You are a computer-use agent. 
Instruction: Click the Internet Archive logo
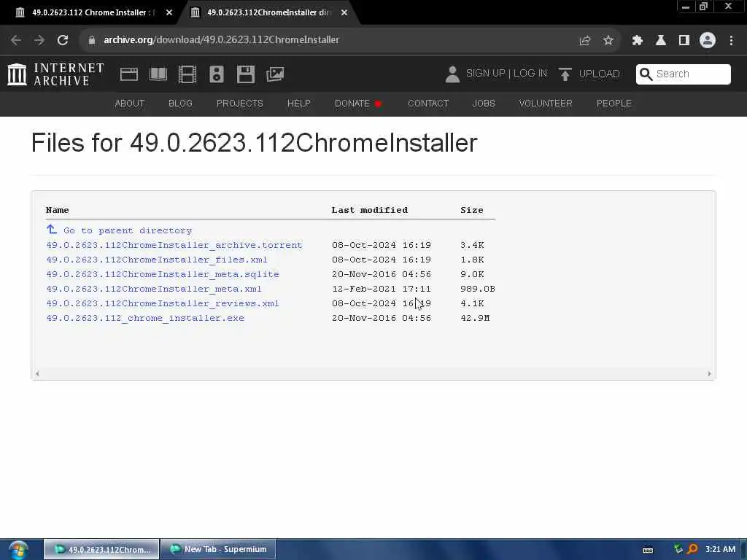(x=55, y=74)
